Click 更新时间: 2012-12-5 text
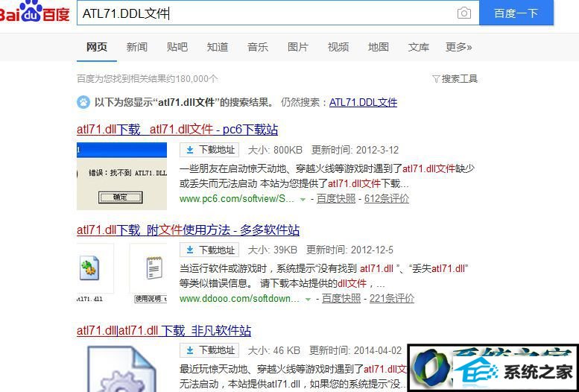Viewport: 579px width, 392px height. tap(349, 250)
